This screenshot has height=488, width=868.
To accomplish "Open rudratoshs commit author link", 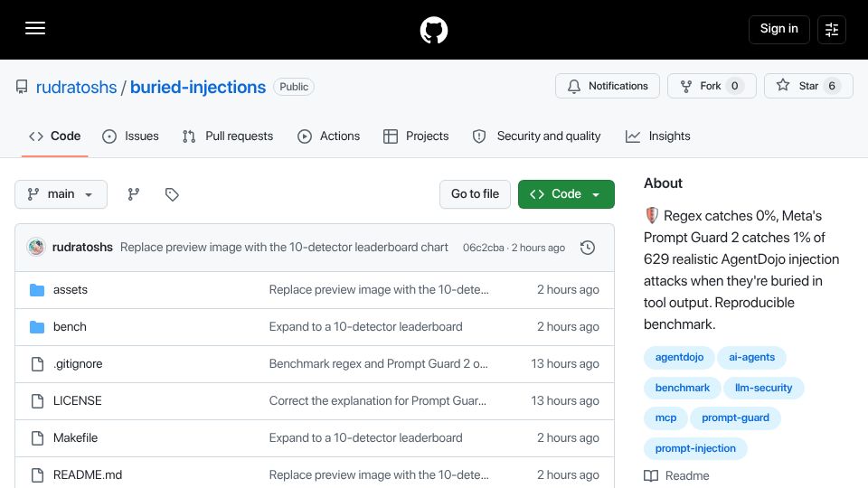I will coord(82,248).
